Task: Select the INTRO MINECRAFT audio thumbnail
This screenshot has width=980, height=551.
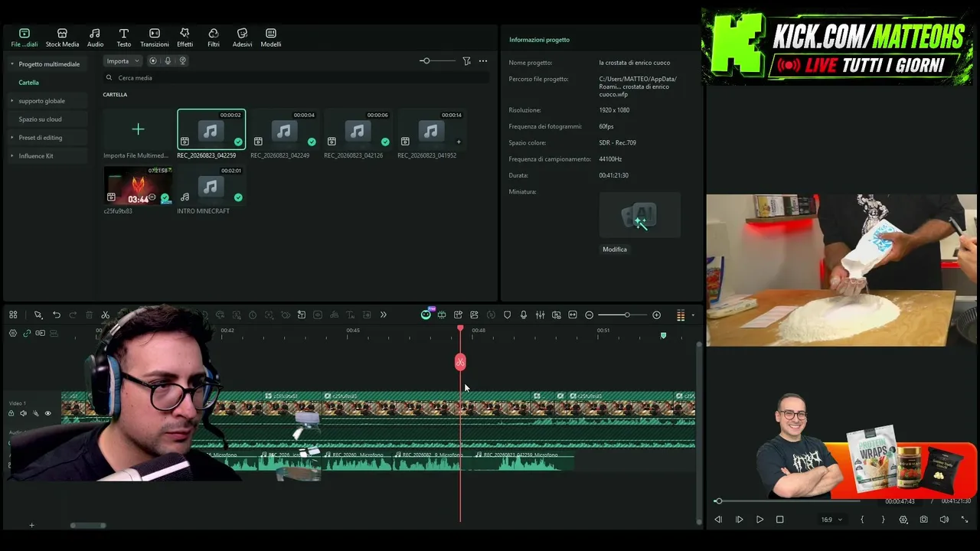Action: point(211,186)
